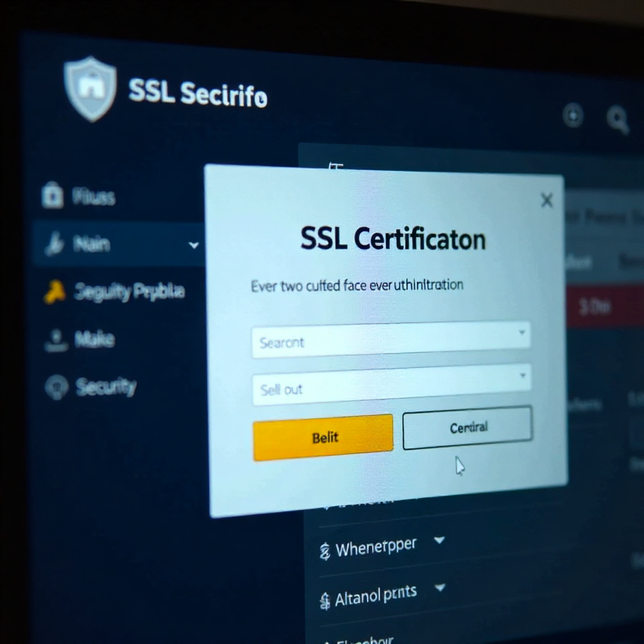
Task: Expand the Whenerpper arrow
Action: (x=440, y=540)
